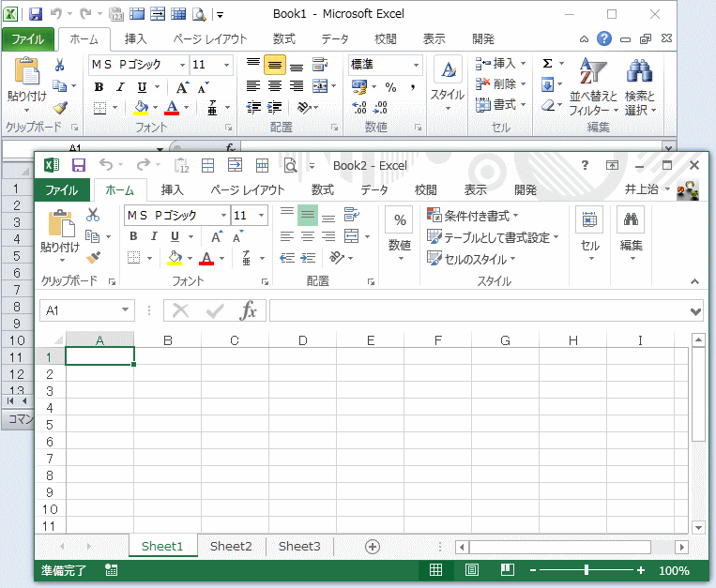The height and width of the screenshot is (588, 716).
Task: Toggle Italic in Book2 font group
Action: coord(154,236)
